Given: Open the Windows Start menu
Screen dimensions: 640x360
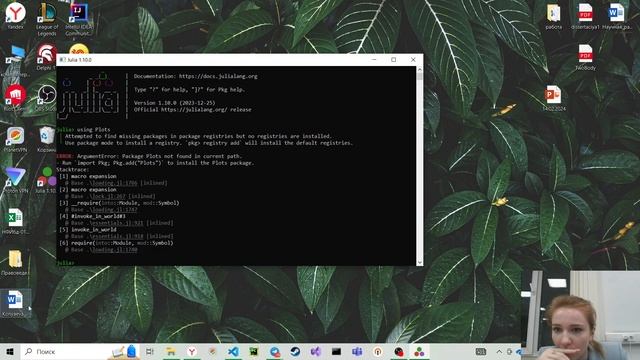Looking at the screenshot, I should click(x=10, y=351).
